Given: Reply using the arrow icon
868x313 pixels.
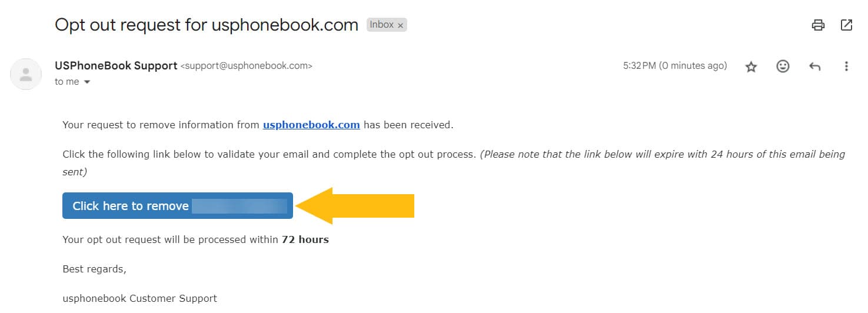Looking at the screenshot, I should [814, 66].
